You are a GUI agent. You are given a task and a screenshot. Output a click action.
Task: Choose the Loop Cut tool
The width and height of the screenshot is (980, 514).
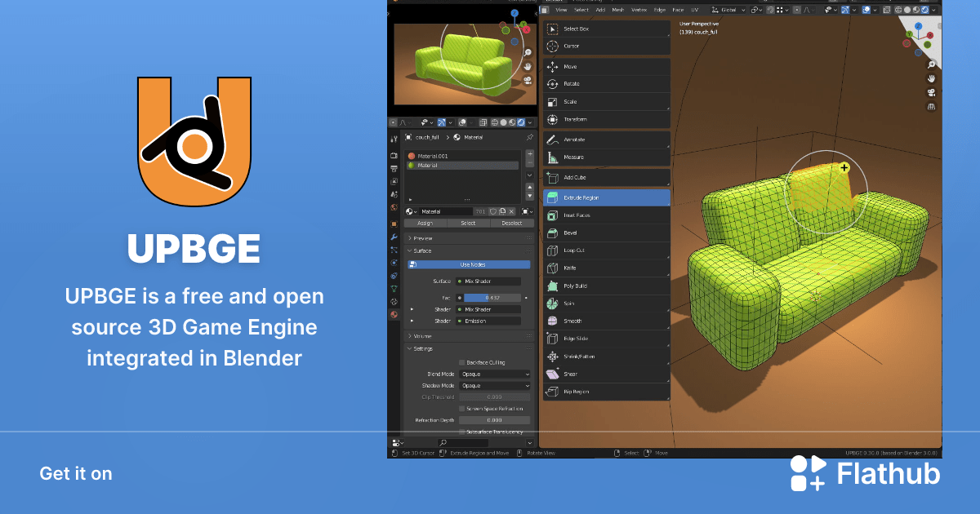607,250
